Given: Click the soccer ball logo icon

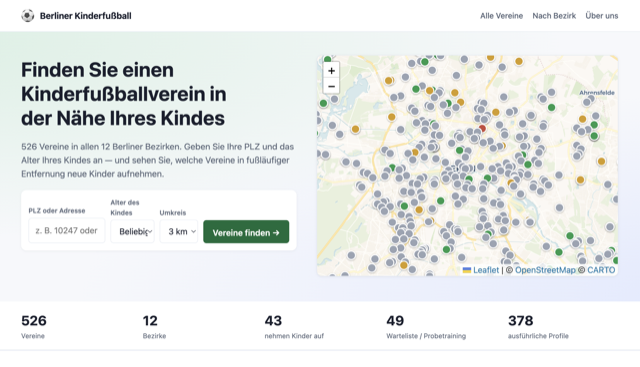Looking at the screenshot, I should point(27,16).
